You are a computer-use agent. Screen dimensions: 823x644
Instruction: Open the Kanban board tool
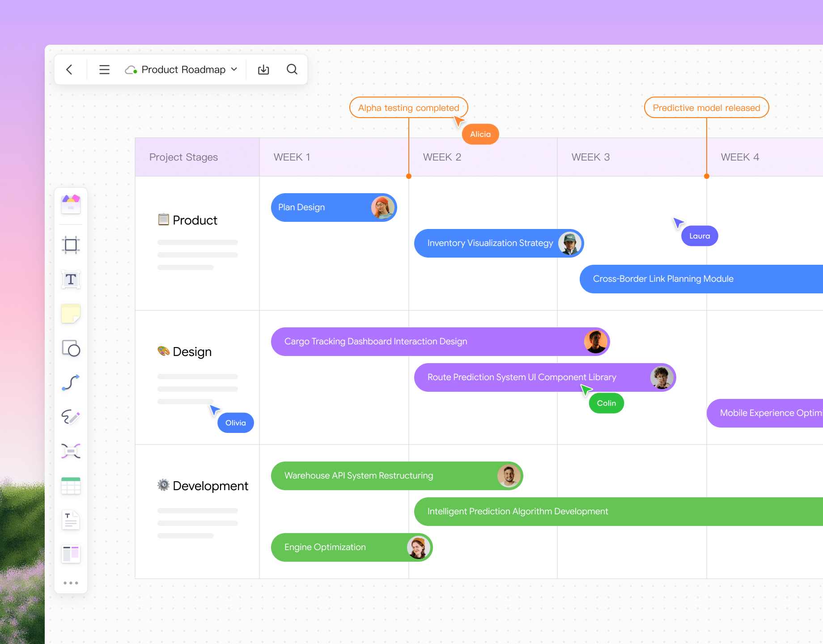[70, 554]
